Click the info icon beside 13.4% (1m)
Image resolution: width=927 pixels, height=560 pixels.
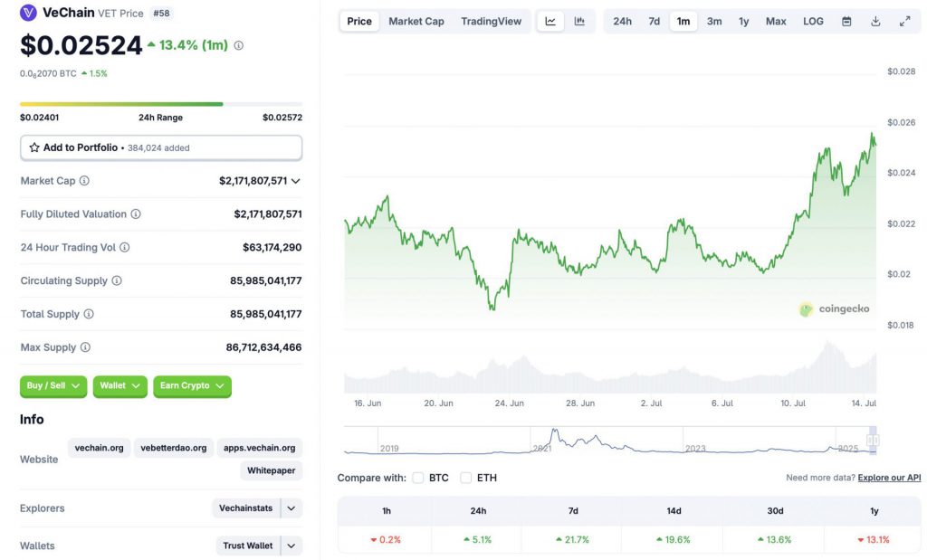coord(239,45)
